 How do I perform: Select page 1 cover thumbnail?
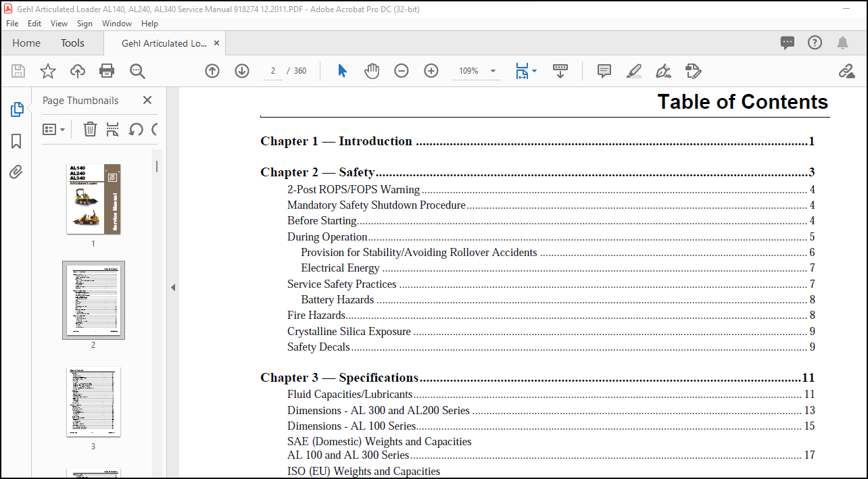point(93,199)
